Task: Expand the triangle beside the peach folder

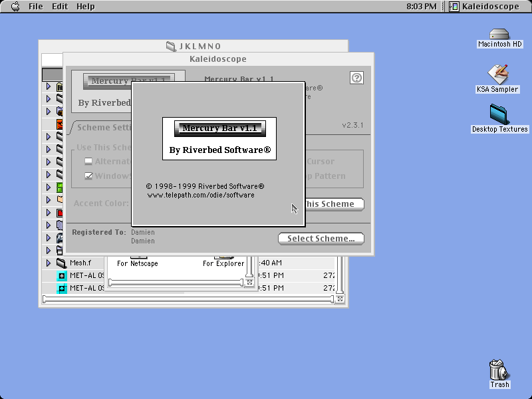Action: tap(49, 199)
